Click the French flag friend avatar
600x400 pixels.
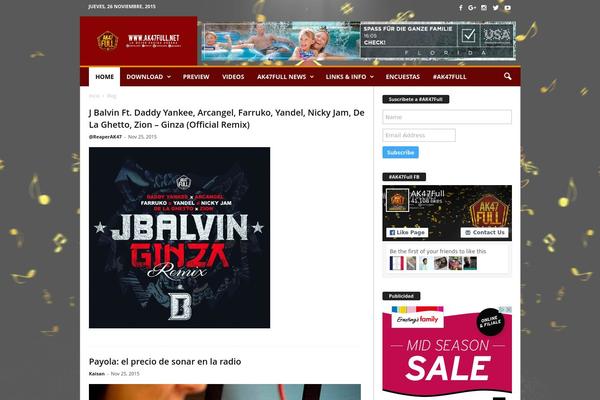coord(396,263)
